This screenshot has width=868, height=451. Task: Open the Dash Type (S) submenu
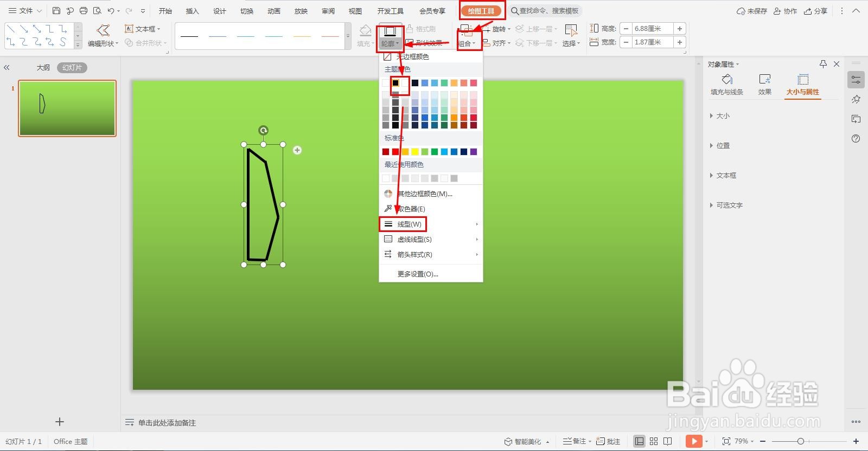(x=431, y=239)
